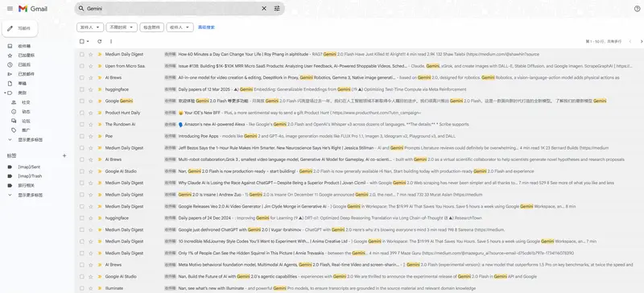Image resolution: width=644 pixels, height=293 pixels.
Task: Open the recipient filter dropdown
Action: pos(180,27)
